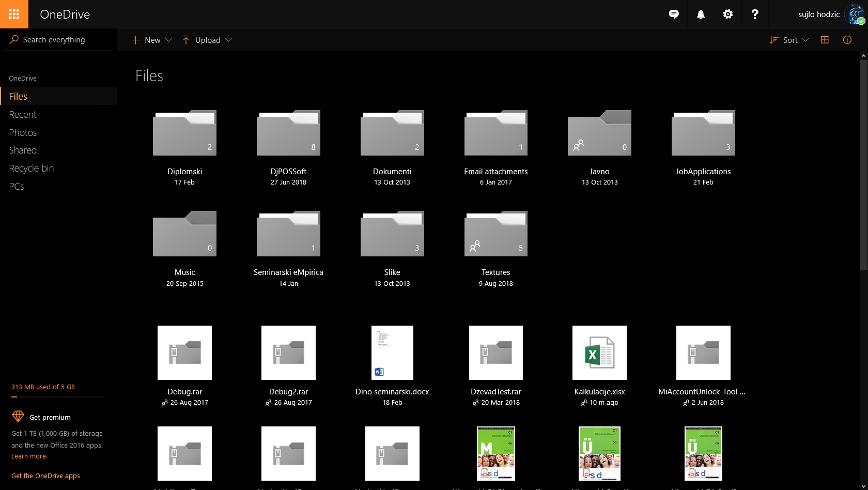Open the JobApplications folder
The width and height of the screenshot is (868, 490).
[703, 133]
